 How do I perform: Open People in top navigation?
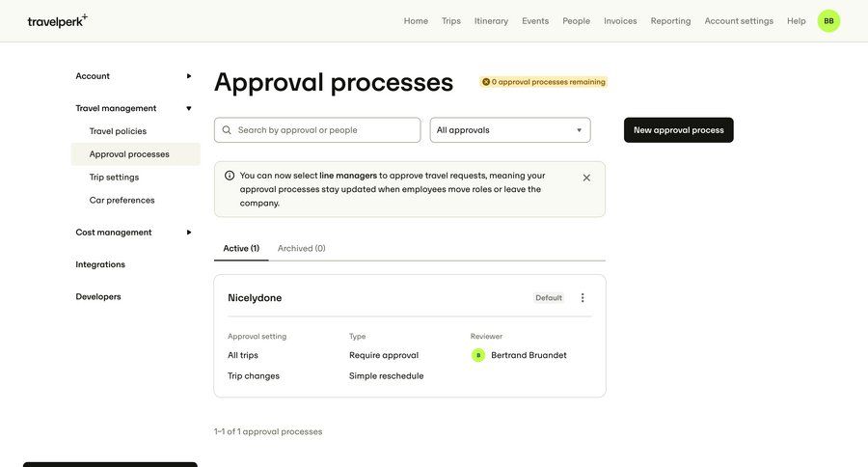tap(577, 21)
